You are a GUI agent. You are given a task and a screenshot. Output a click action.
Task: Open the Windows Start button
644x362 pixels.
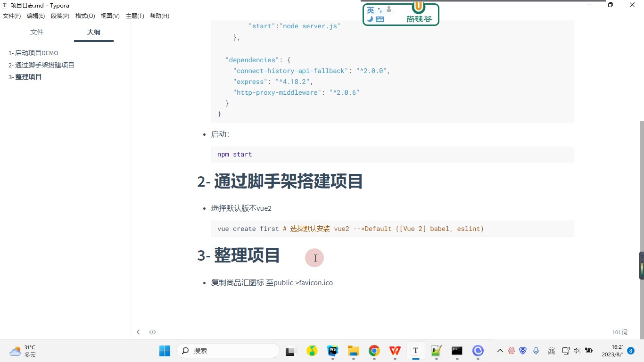tap(165, 351)
